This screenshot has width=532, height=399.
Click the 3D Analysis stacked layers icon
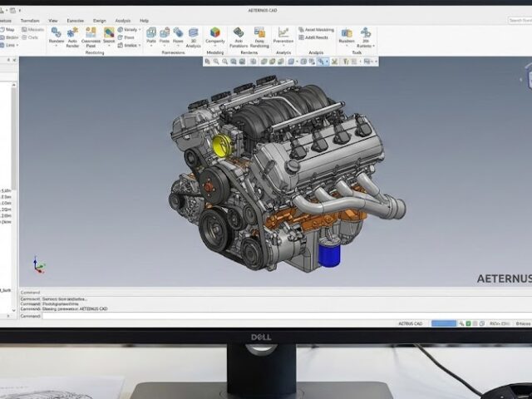(193, 33)
